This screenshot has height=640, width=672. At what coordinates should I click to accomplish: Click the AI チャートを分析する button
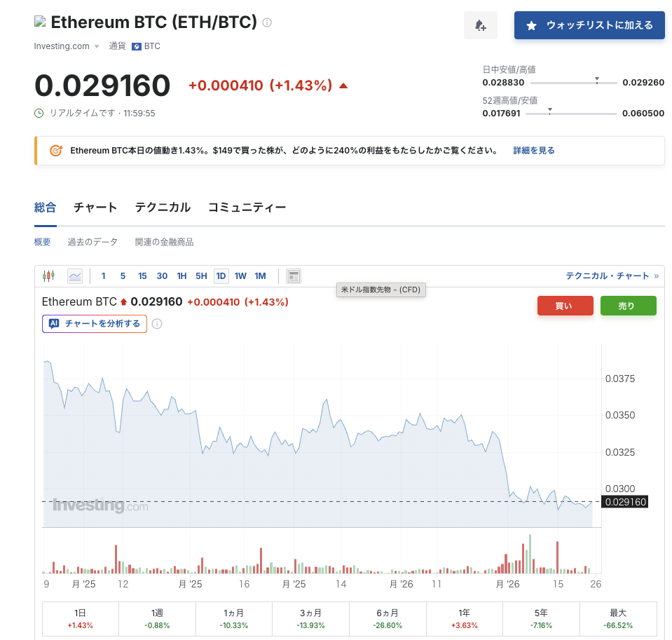pyautogui.click(x=95, y=324)
